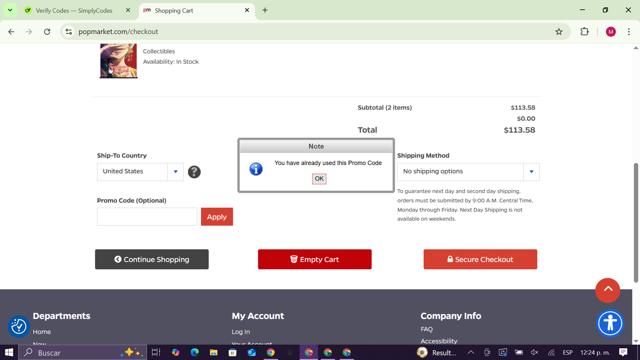Open Task View on the taskbar

point(156,352)
